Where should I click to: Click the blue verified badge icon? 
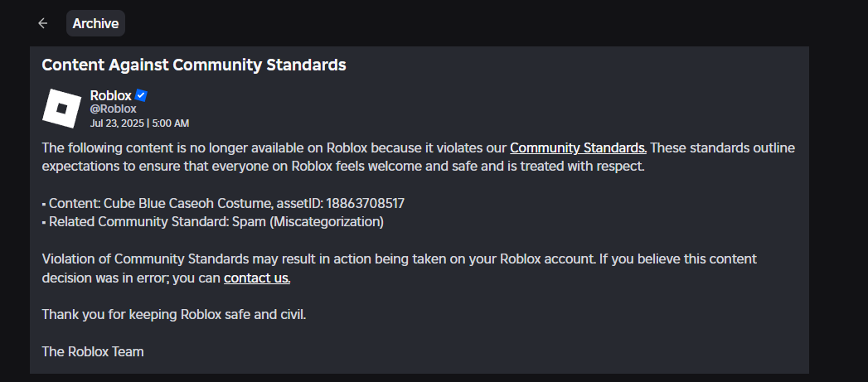141,95
